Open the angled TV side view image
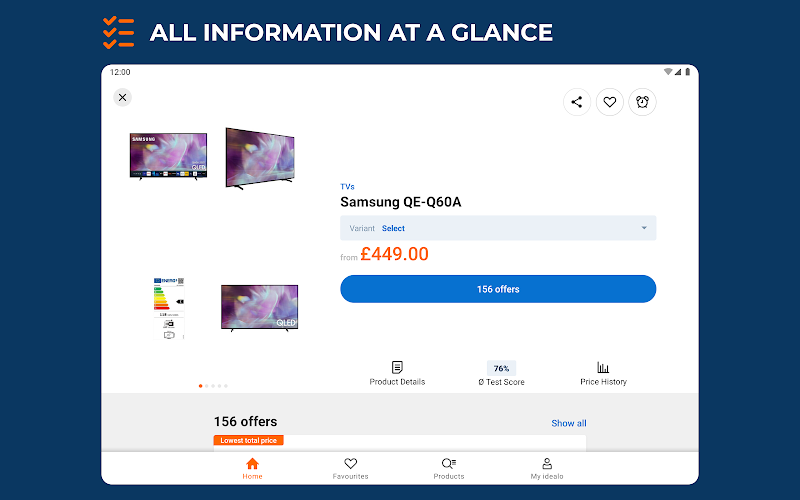The width and height of the screenshot is (800, 500). (x=260, y=157)
